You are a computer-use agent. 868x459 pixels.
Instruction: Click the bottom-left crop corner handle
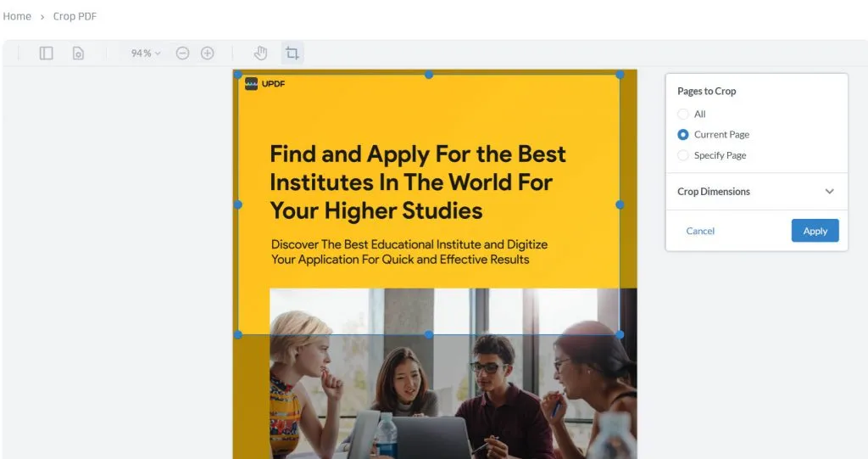coord(238,335)
